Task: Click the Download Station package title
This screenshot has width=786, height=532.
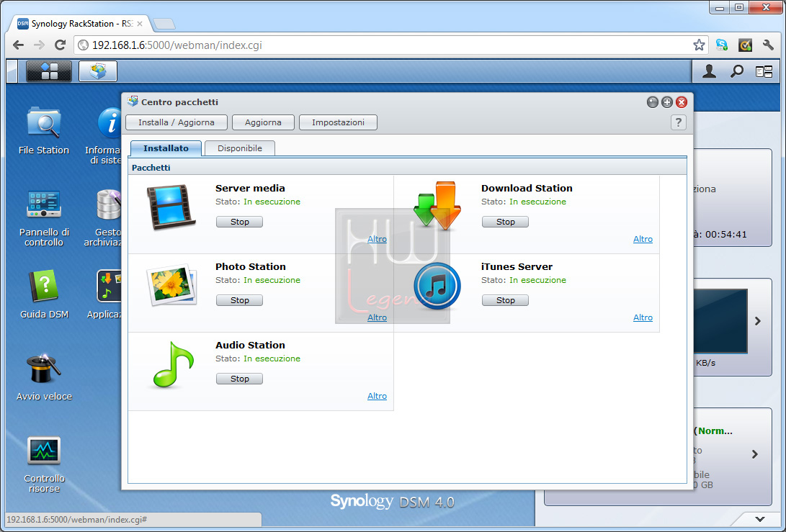Action: 527,189
